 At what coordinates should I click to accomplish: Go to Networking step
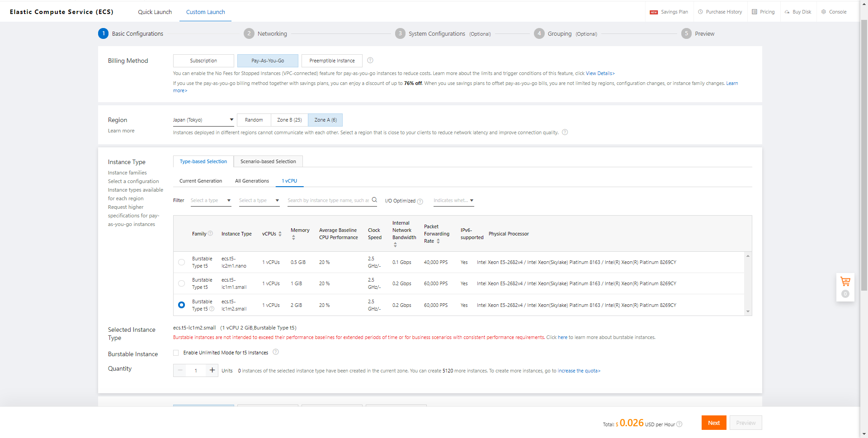(265, 33)
